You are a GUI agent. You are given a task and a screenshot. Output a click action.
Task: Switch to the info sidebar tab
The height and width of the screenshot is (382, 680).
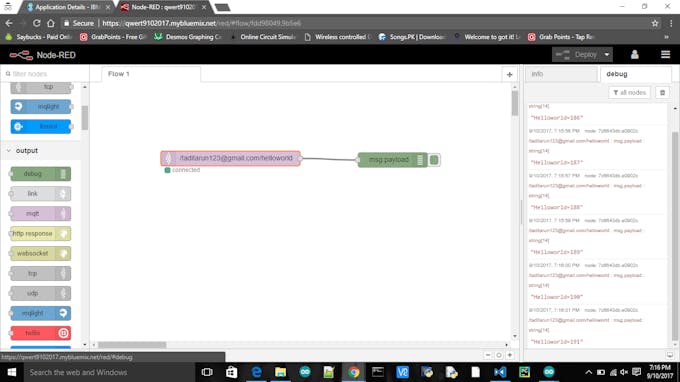561,74
